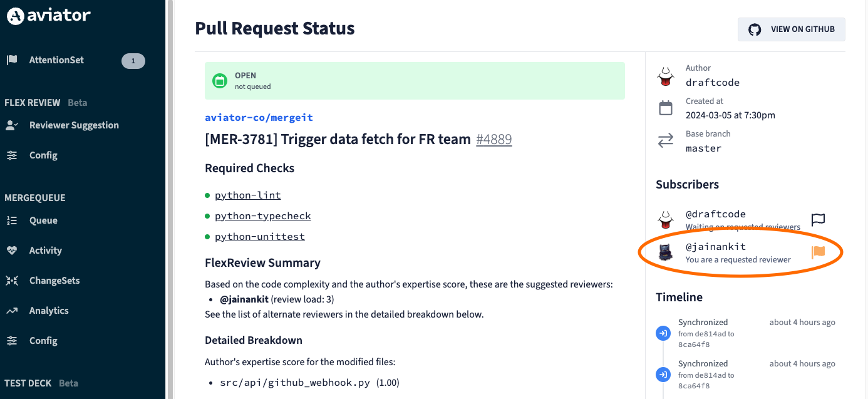Click the green open status icon

click(x=219, y=81)
